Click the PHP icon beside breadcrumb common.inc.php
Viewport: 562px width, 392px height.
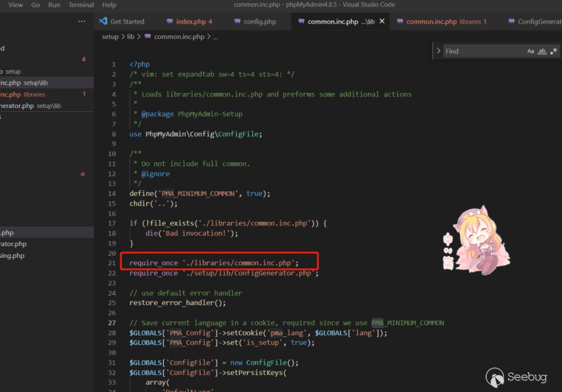[148, 37]
